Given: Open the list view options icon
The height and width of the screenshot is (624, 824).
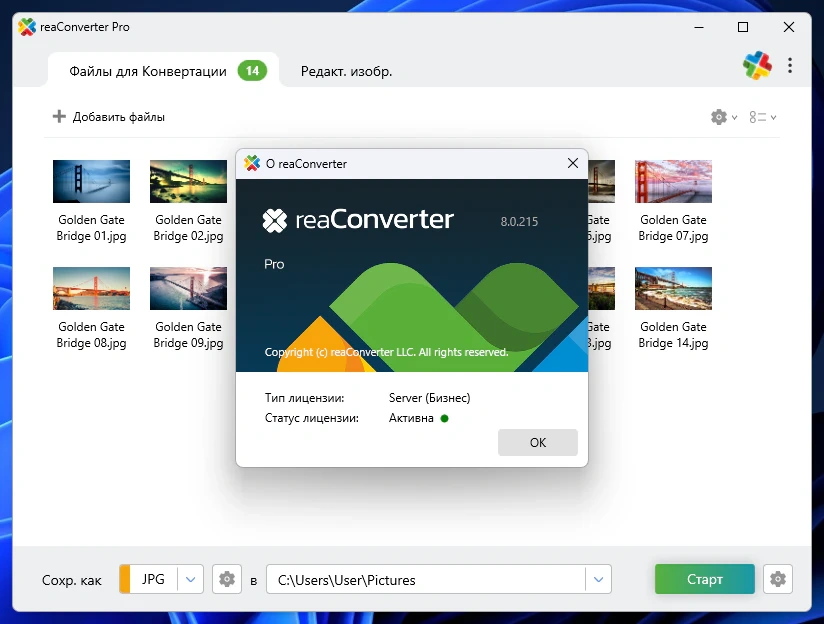Looking at the screenshot, I should [x=758, y=117].
